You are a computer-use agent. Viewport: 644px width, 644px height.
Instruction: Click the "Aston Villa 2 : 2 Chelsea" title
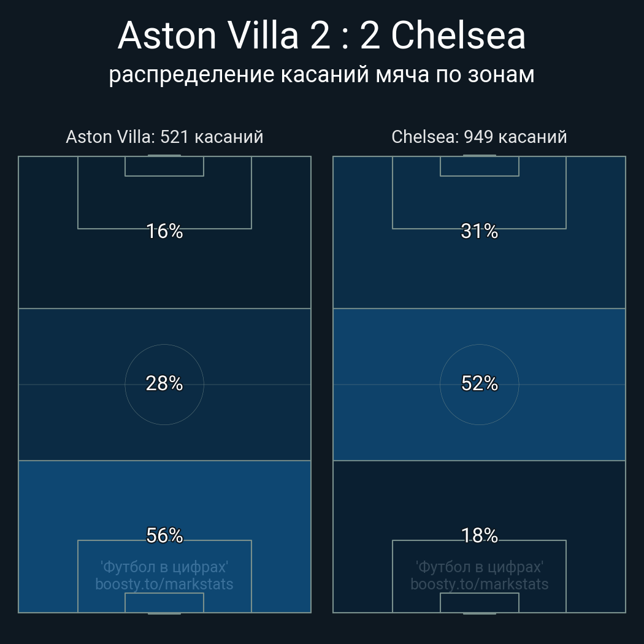click(321, 36)
